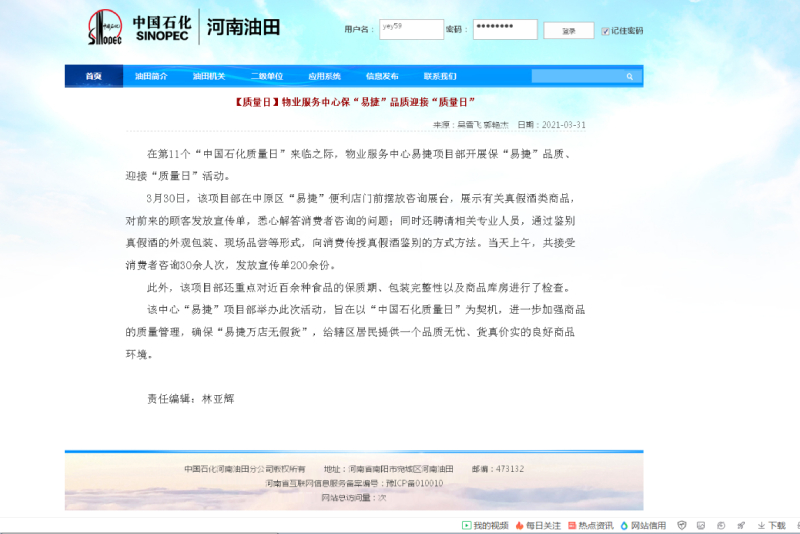Click the paragraph beginning 此外，该项目部
Image resolution: width=800 pixels, height=534 pixels.
(359, 288)
